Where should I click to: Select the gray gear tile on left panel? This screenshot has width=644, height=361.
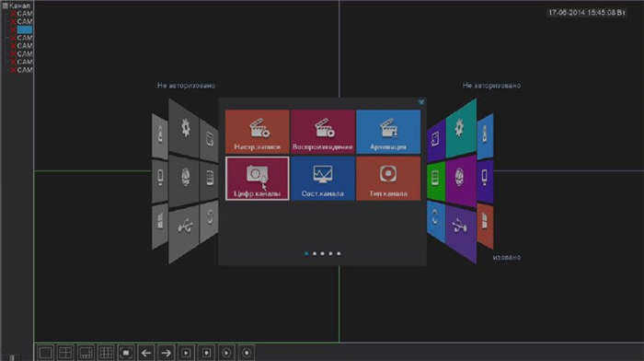(x=184, y=128)
